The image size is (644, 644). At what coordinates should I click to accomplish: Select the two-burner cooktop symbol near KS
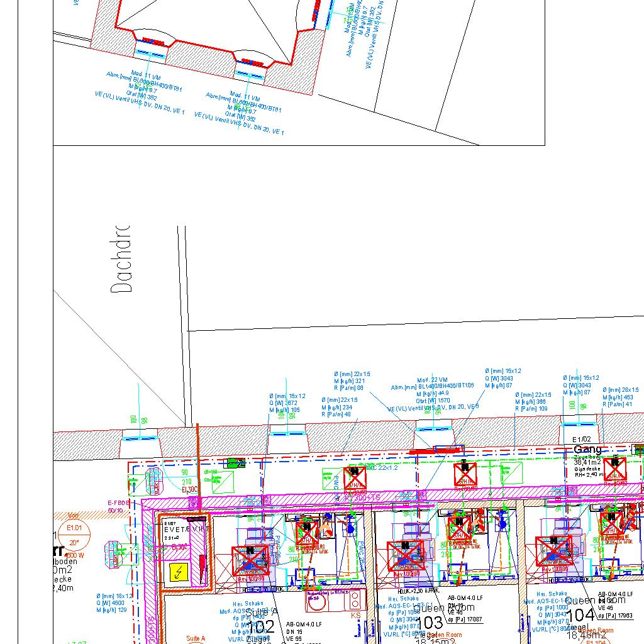[355, 599]
